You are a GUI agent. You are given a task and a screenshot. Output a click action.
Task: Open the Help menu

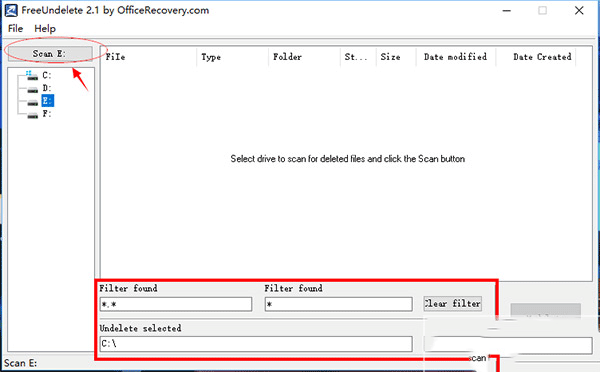[x=45, y=29]
